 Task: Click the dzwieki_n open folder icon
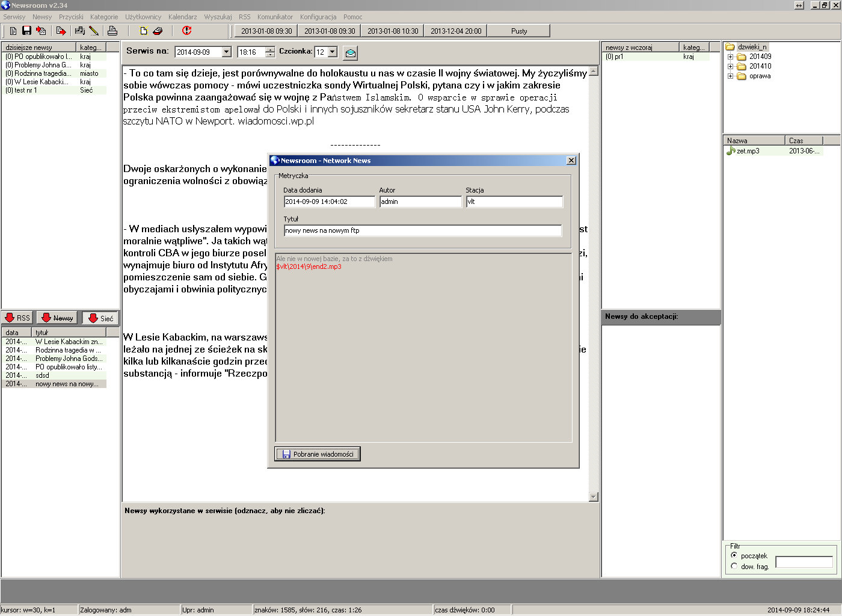click(730, 47)
